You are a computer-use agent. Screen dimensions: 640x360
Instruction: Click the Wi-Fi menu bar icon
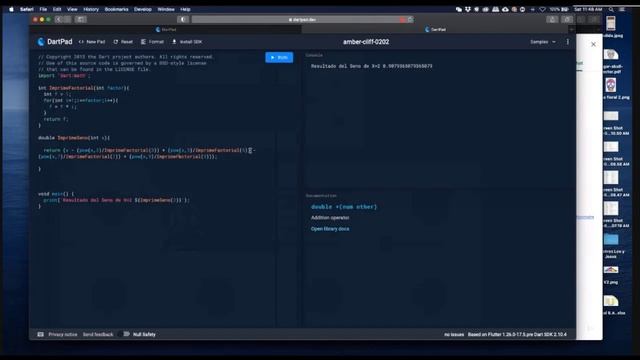542,9
